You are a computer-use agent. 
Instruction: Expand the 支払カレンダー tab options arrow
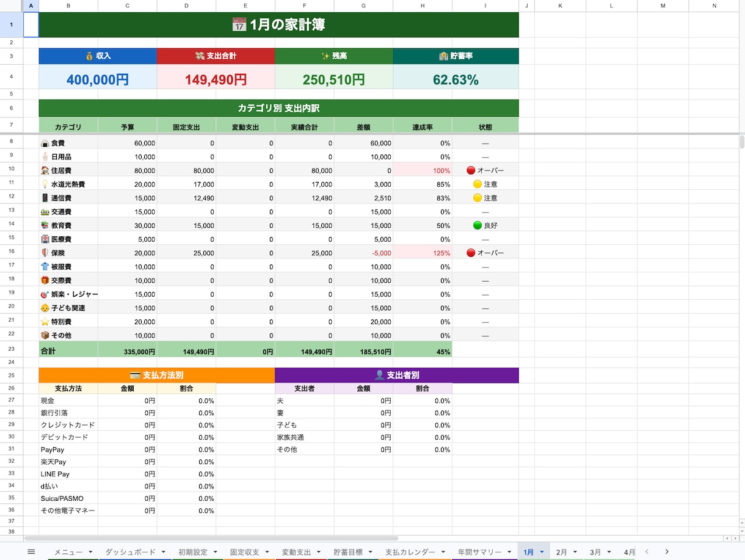[443, 552]
